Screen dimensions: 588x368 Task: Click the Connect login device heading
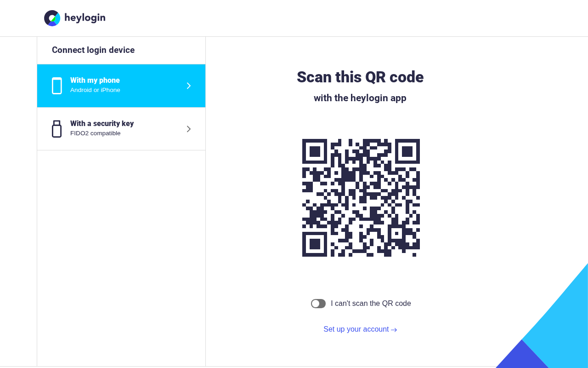[x=93, y=50]
